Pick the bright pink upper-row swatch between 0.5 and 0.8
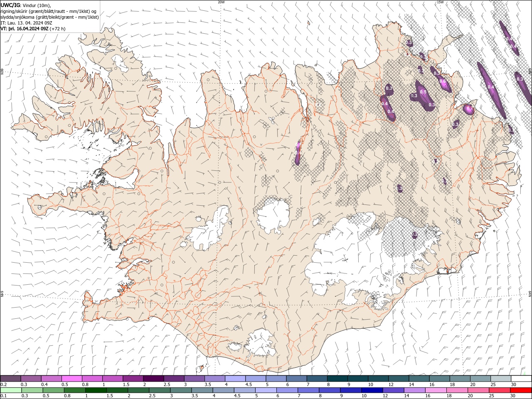 tap(72, 379)
